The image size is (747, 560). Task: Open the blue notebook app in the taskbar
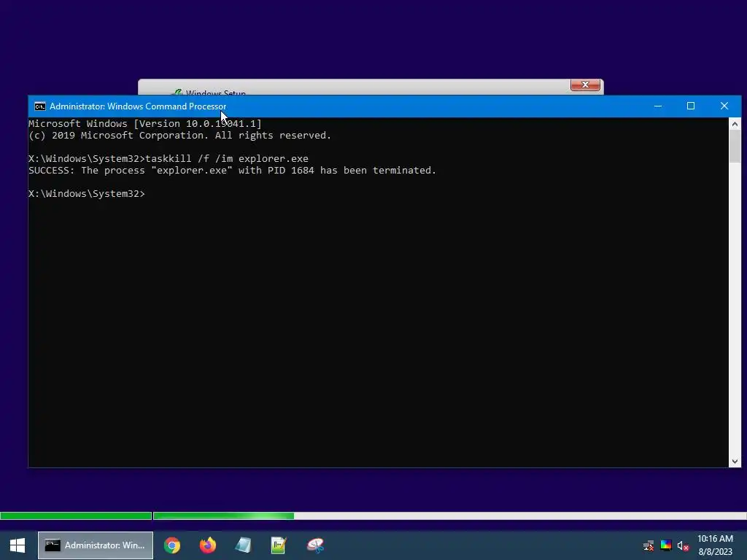244,545
